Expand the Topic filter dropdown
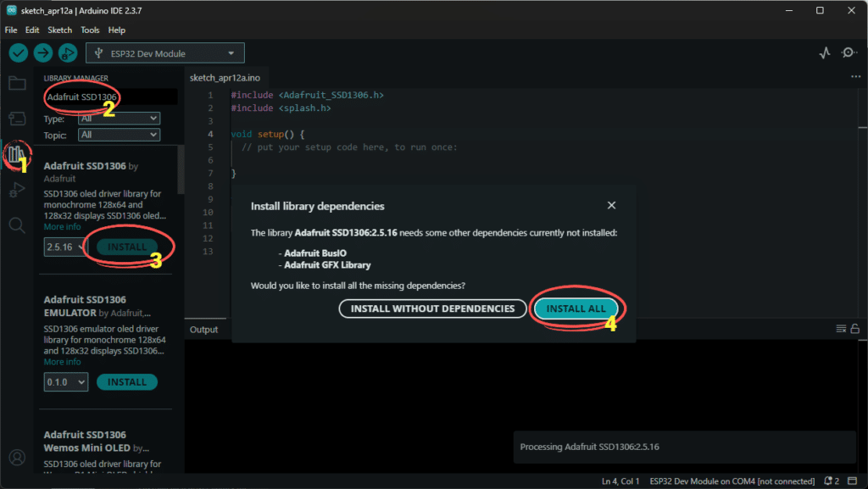The height and width of the screenshot is (489, 868). pos(119,135)
